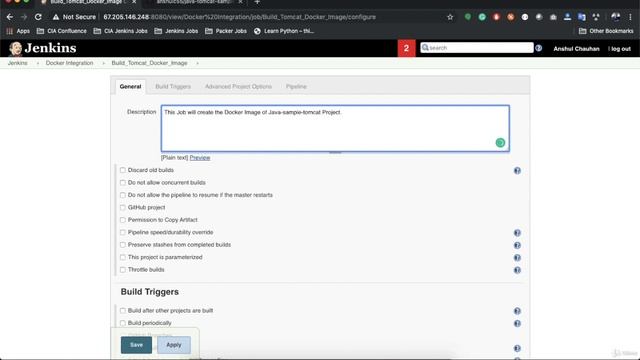This screenshot has height=360, width=640.
Task: Click the Jenkins butler logo icon
Action: pyautogui.click(x=16, y=48)
